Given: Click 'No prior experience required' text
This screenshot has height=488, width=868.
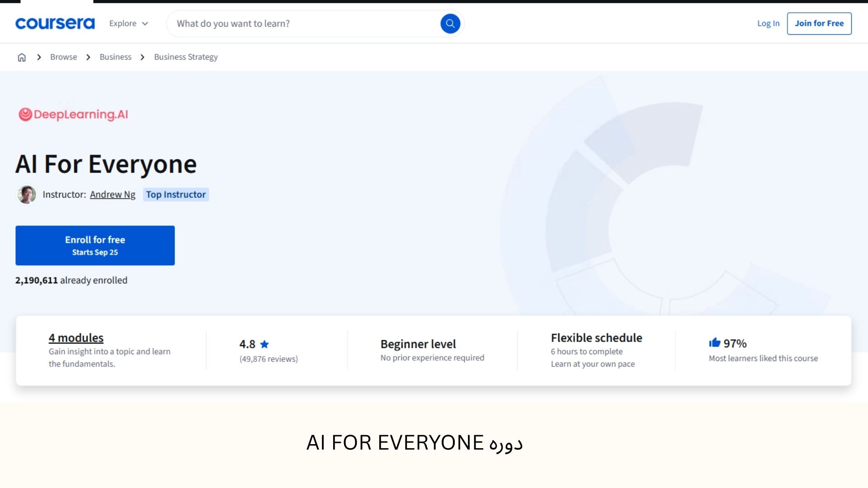Looking at the screenshot, I should coord(432,357).
